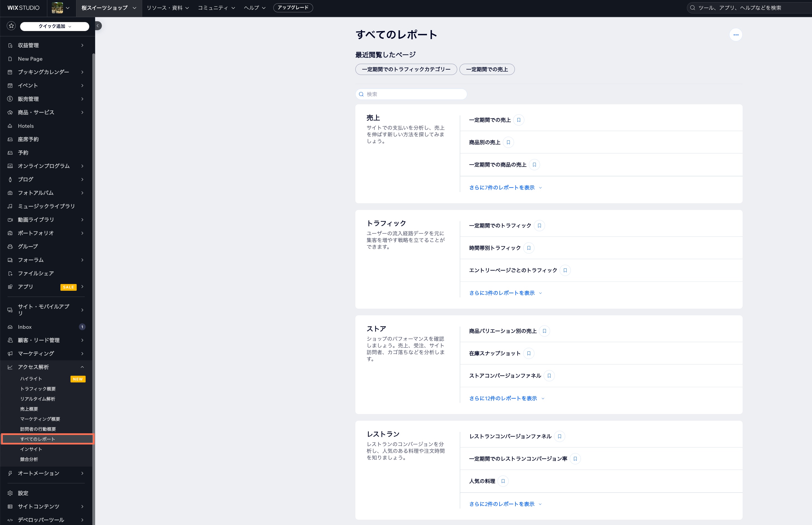Expand さらに2件のレポートを表示 in レストラン

[505, 504]
